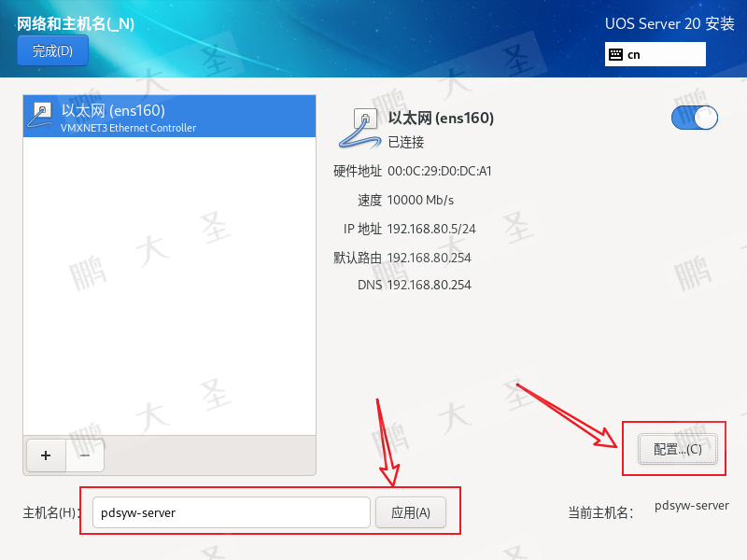Click the add network device plus icon
The width and height of the screenshot is (747, 560).
[46, 455]
